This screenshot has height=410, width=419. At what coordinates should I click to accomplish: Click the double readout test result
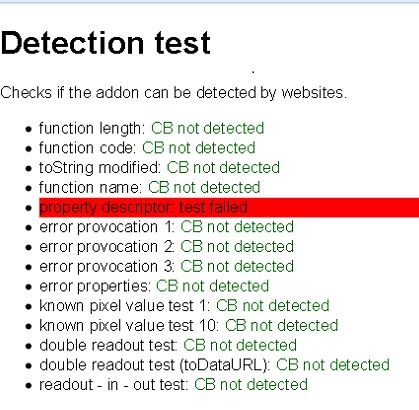pyautogui.click(x=168, y=345)
